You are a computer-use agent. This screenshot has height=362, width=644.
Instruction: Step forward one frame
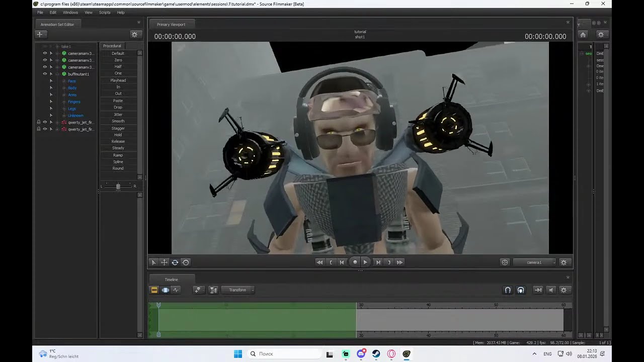378,262
